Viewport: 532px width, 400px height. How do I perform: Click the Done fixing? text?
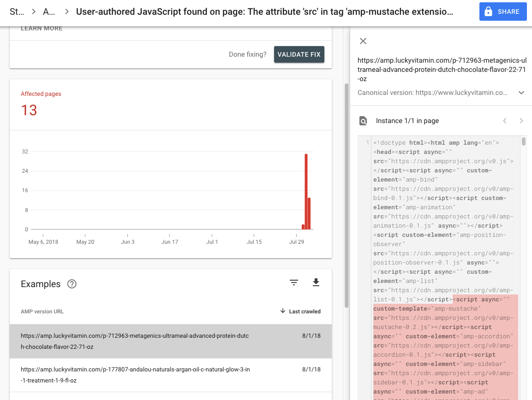coord(248,54)
